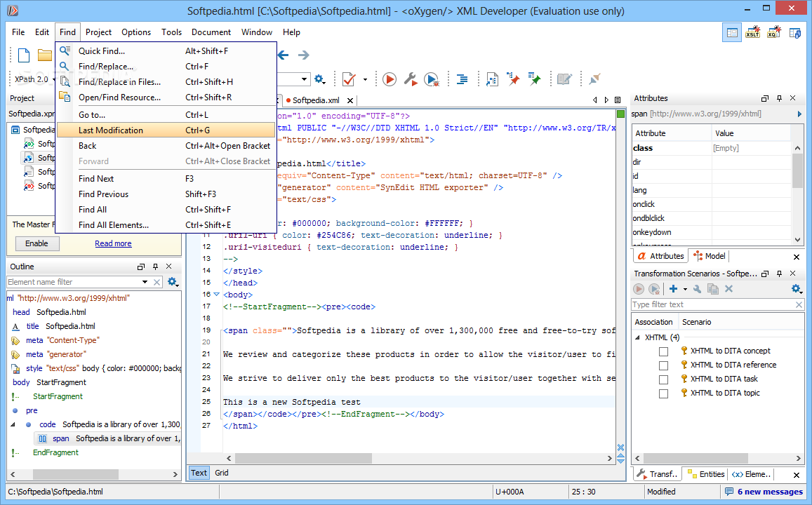This screenshot has width=812, height=505.
Task: Open the Element name filter dropdown
Action: [x=145, y=282]
